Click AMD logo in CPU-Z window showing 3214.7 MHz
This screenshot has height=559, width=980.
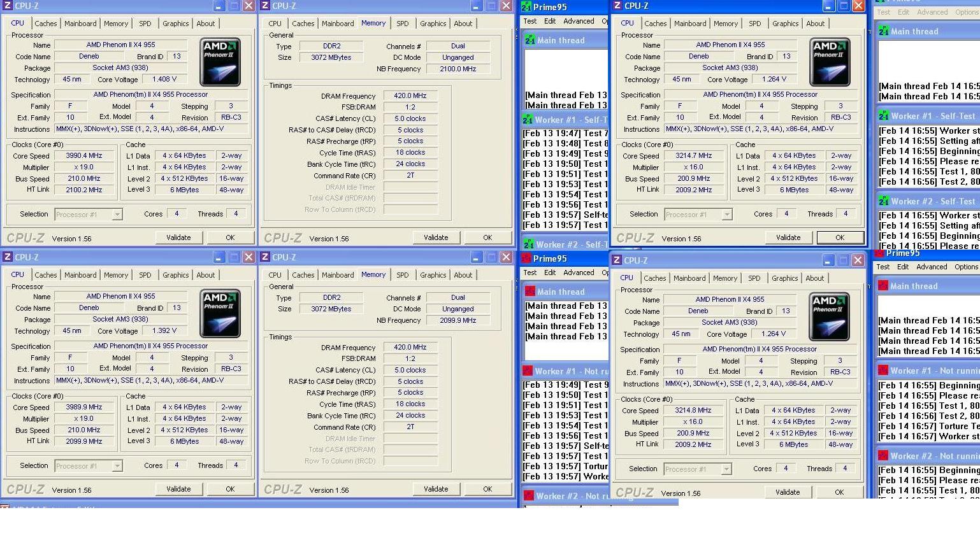click(830, 62)
